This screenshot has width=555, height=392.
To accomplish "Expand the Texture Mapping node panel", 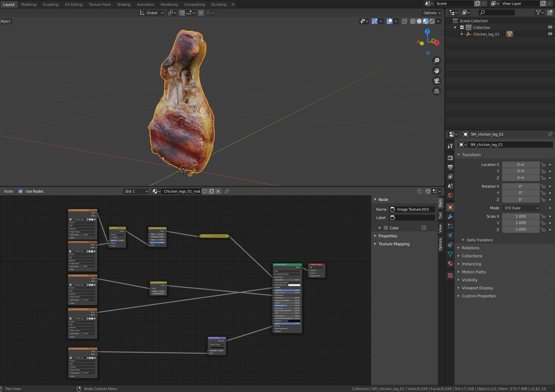I will (375, 244).
